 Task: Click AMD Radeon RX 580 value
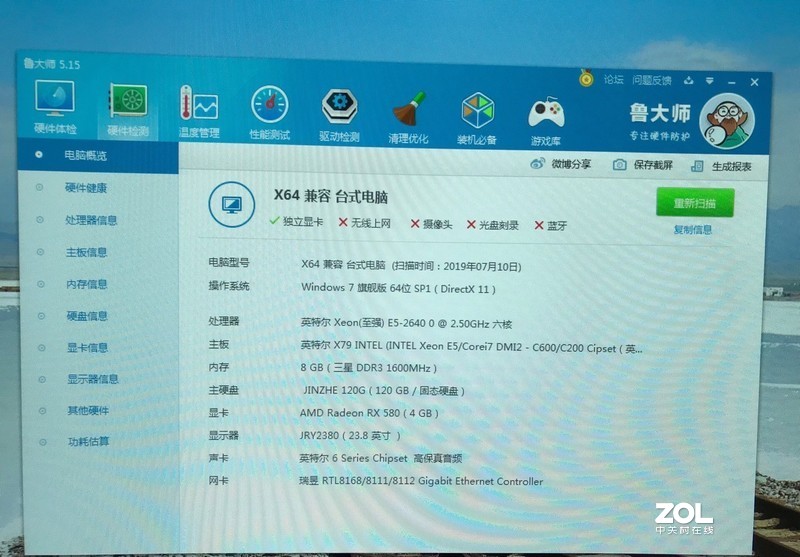pyautogui.click(x=369, y=413)
